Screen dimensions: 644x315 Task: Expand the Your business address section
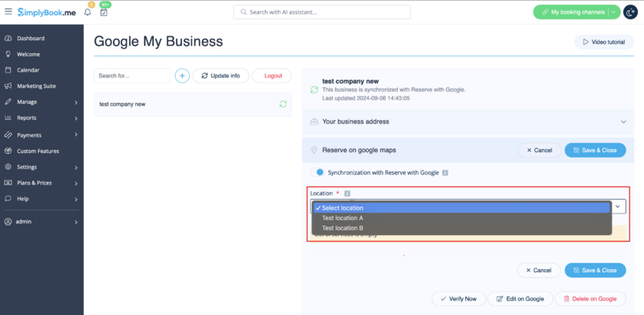coord(623,122)
